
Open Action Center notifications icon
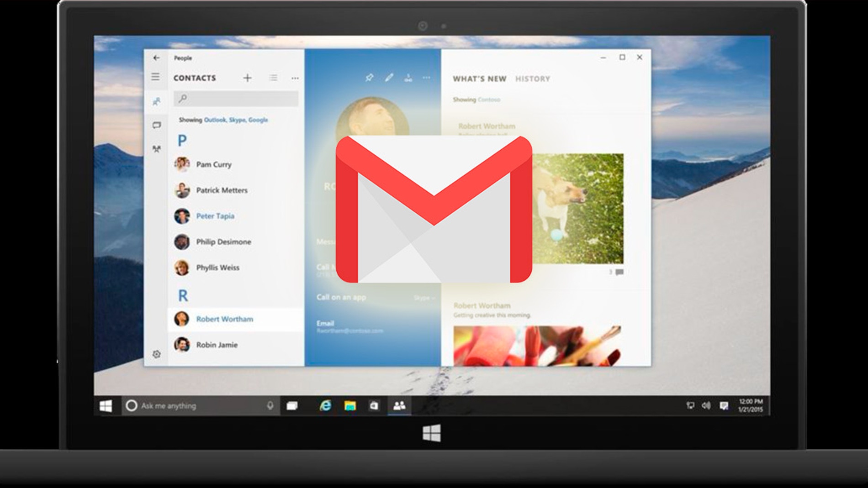[724, 406]
